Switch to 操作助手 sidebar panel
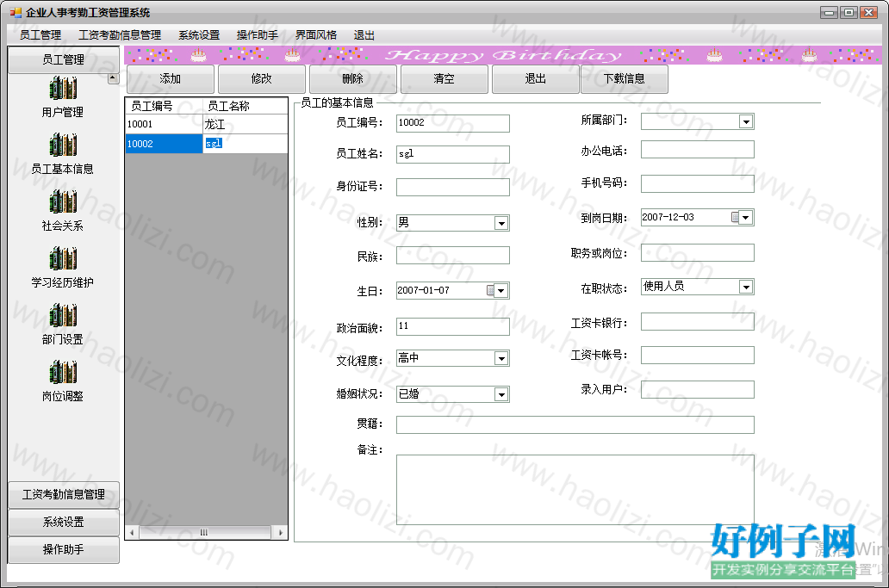The width and height of the screenshot is (889, 588). pyautogui.click(x=64, y=549)
